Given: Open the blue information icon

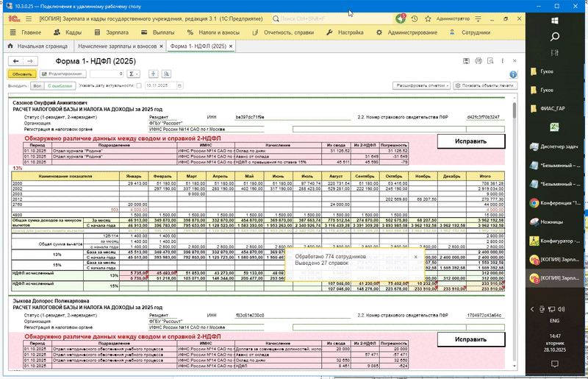Looking at the screenshot, I should (513, 74).
